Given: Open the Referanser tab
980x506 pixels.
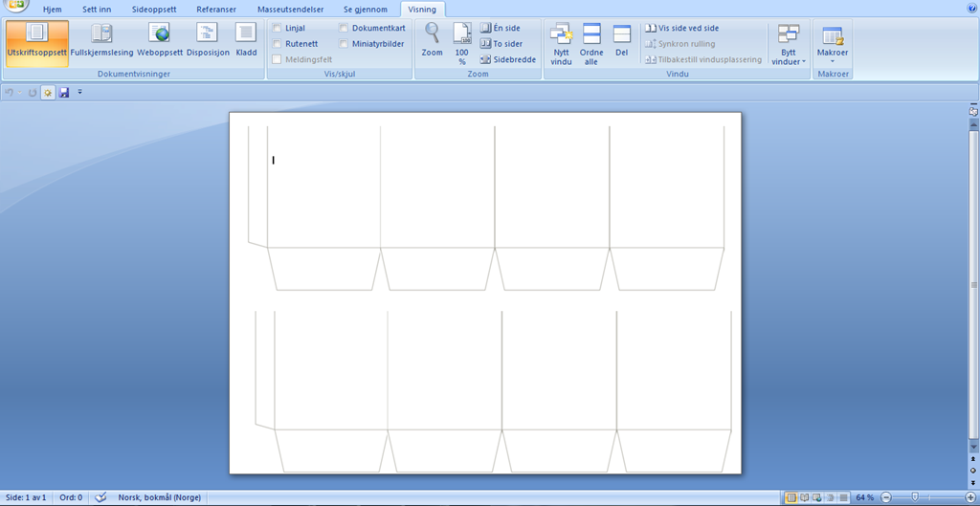Looking at the screenshot, I should click(x=216, y=10).
